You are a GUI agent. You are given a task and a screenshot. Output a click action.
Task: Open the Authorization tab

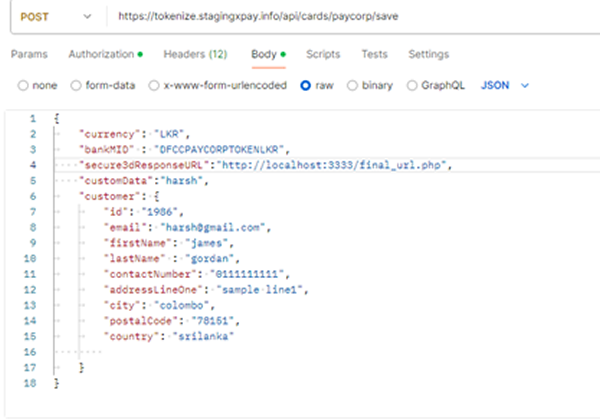(105, 54)
